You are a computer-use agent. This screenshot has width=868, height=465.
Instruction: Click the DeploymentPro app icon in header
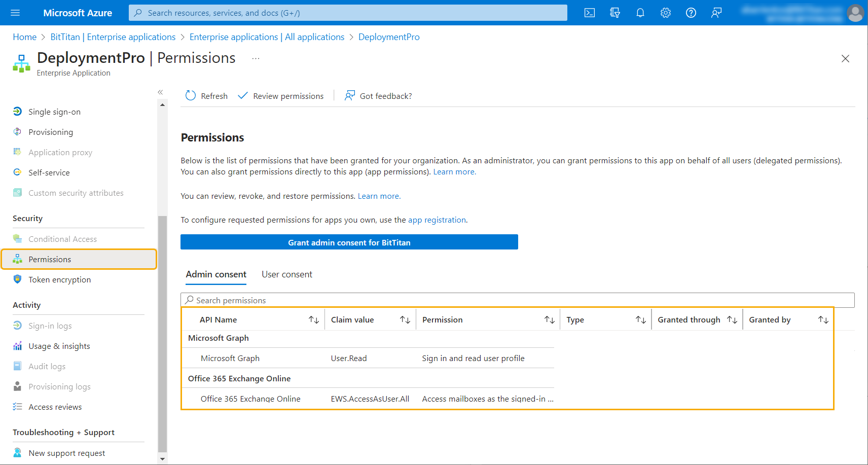(21, 63)
